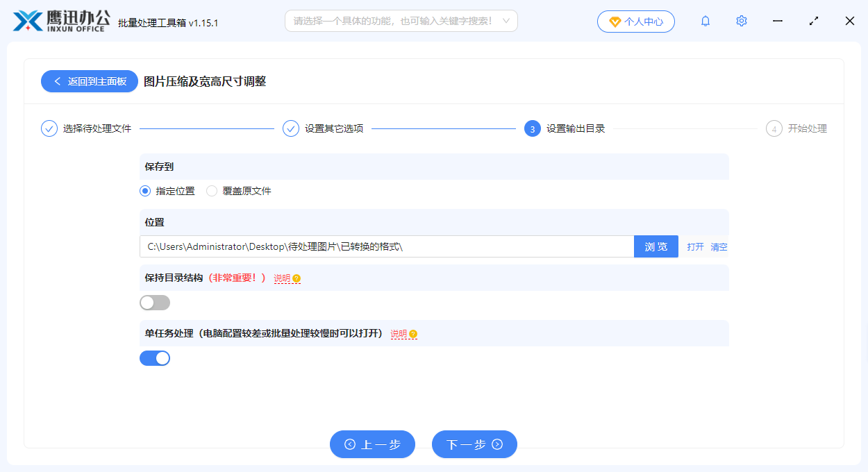This screenshot has width=868, height=472.
Task: Click help icon beside 保持目录结构 说明
Action: click(297, 278)
